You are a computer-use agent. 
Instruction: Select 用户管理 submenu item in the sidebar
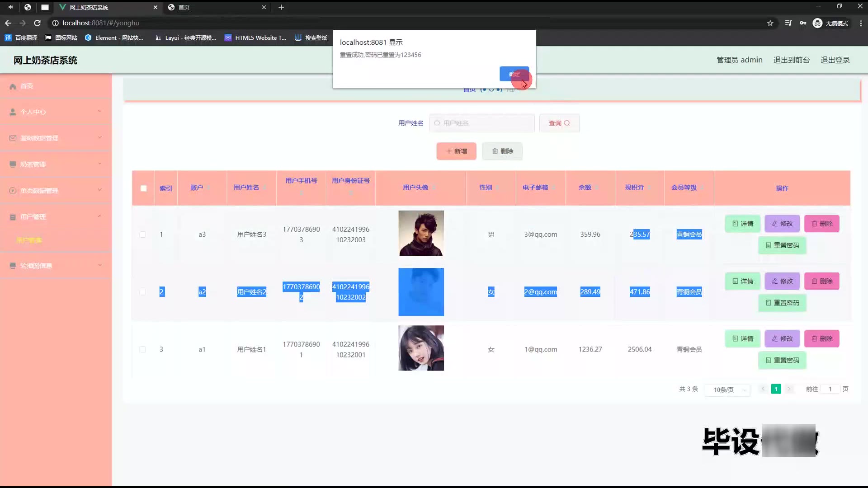29,240
